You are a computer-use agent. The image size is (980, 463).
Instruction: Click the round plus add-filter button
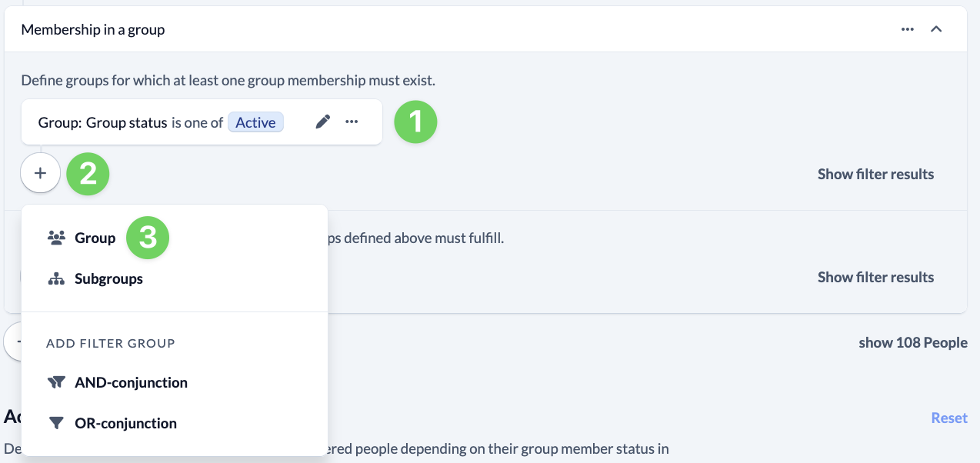(x=41, y=174)
